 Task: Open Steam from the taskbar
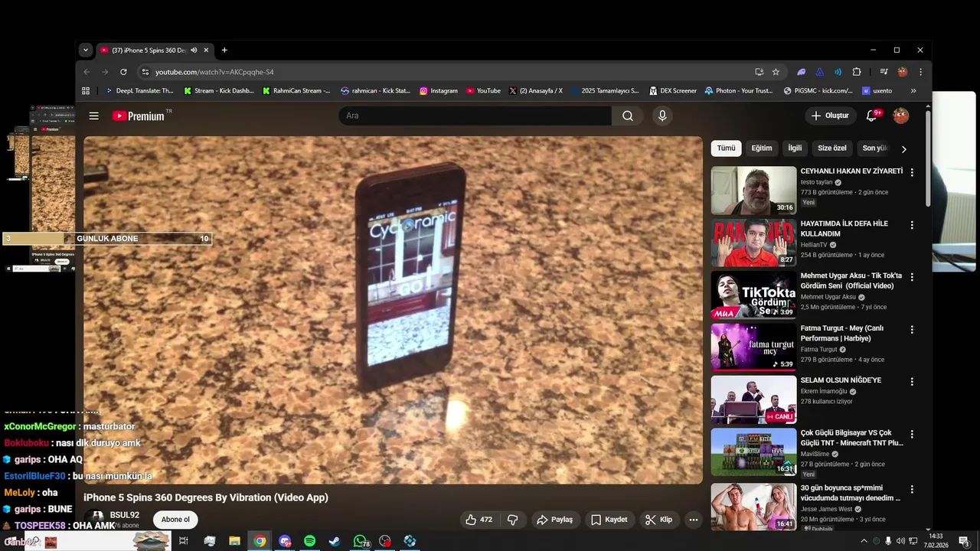click(x=335, y=541)
